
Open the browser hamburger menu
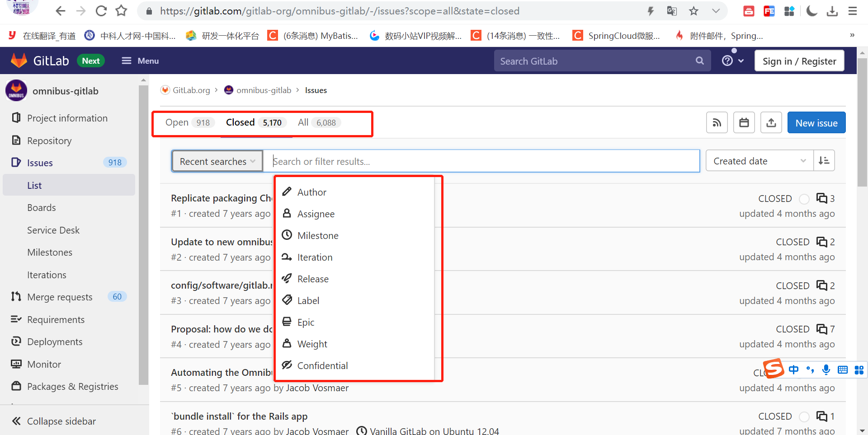[x=853, y=11]
